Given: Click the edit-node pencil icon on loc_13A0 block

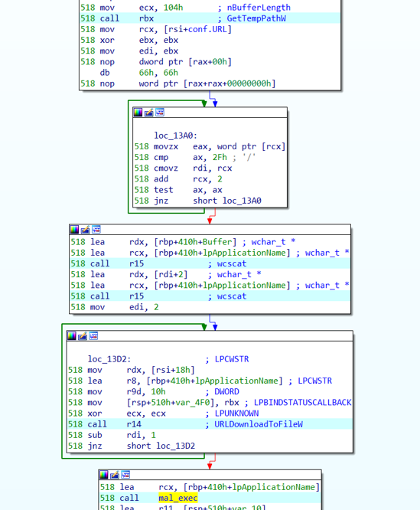Looking at the screenshot, I should [148, 113].
